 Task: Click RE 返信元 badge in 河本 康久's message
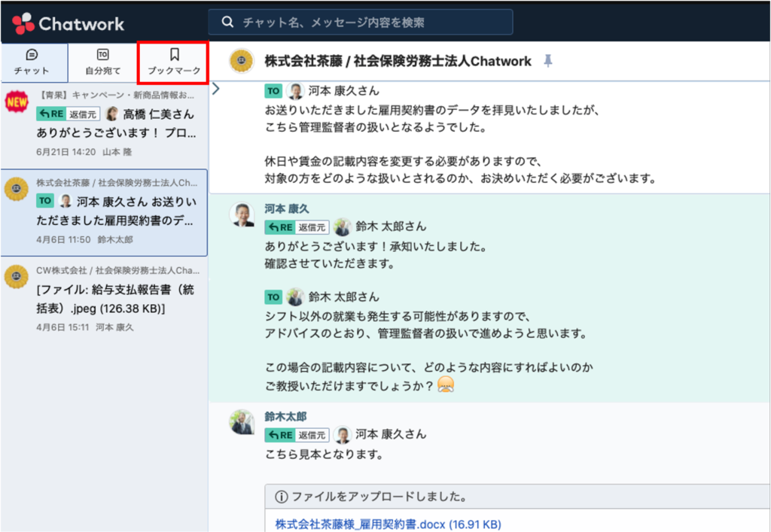tap(297, 227)
